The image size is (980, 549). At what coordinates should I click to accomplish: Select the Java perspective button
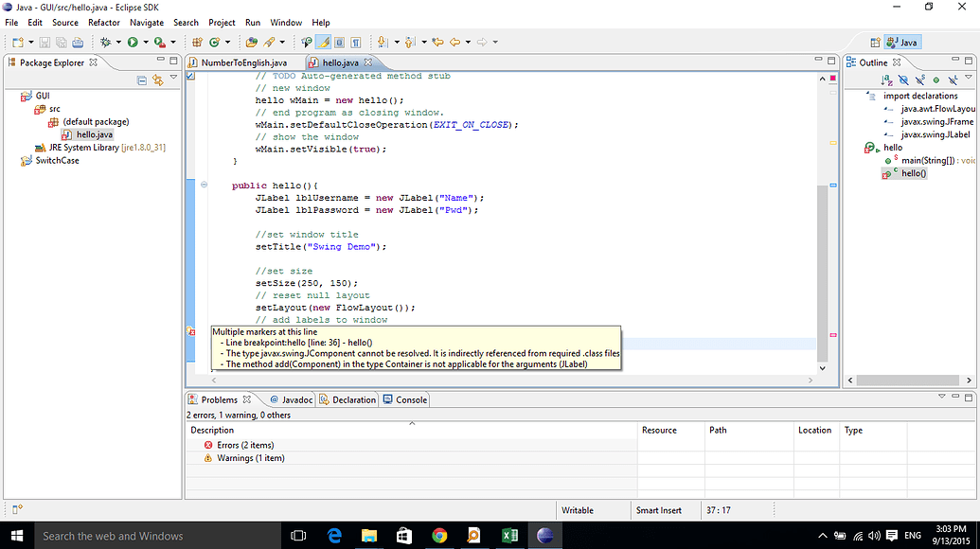(901, 42)
